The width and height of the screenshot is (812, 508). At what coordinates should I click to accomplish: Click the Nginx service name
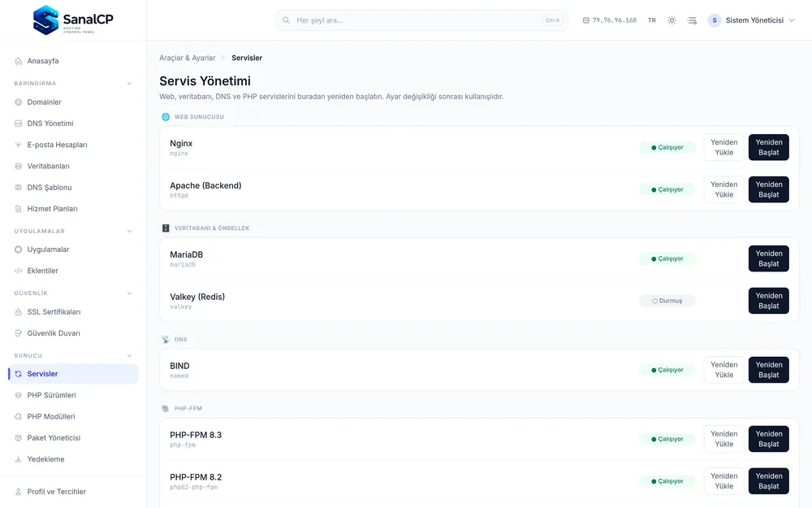(x=181, y=144)
